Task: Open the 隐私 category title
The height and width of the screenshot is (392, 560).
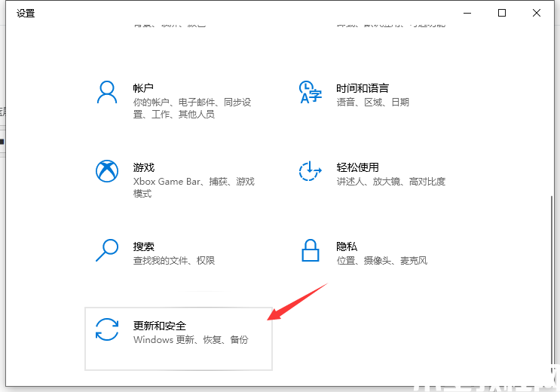Action: (347, 247)
